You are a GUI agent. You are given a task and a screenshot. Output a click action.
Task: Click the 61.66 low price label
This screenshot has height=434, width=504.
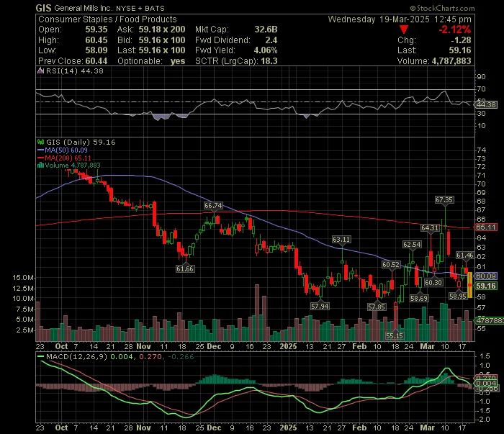(x=185, y=268)
